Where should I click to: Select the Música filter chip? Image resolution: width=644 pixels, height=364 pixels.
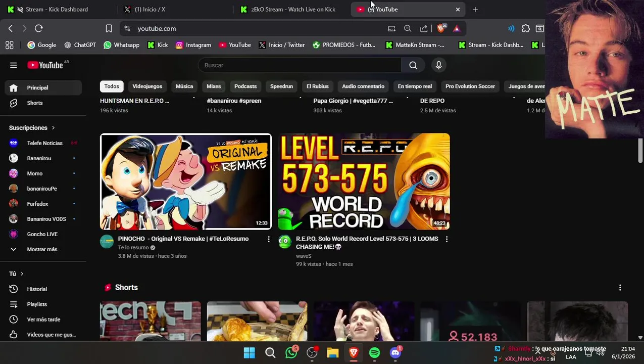coord(184,86)
